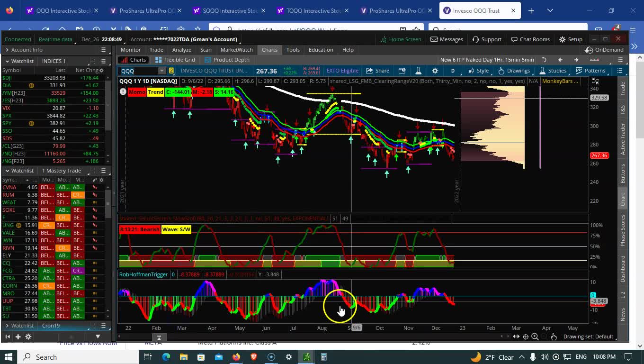Open the Setup menu

571,39
